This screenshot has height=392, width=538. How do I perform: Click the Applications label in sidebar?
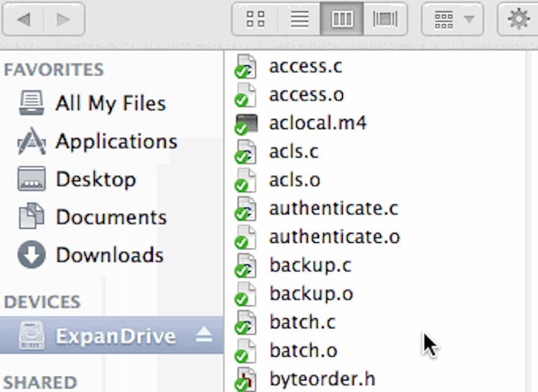116,142
